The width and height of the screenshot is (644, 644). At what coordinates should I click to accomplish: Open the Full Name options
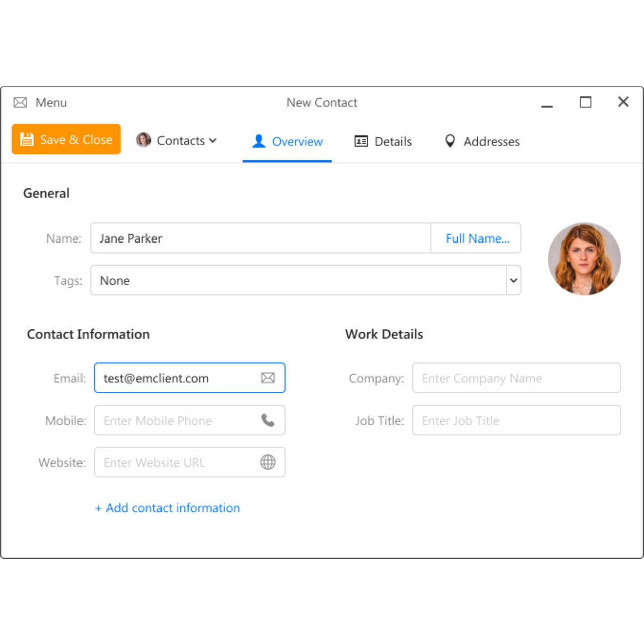click(x=476, y=238)
